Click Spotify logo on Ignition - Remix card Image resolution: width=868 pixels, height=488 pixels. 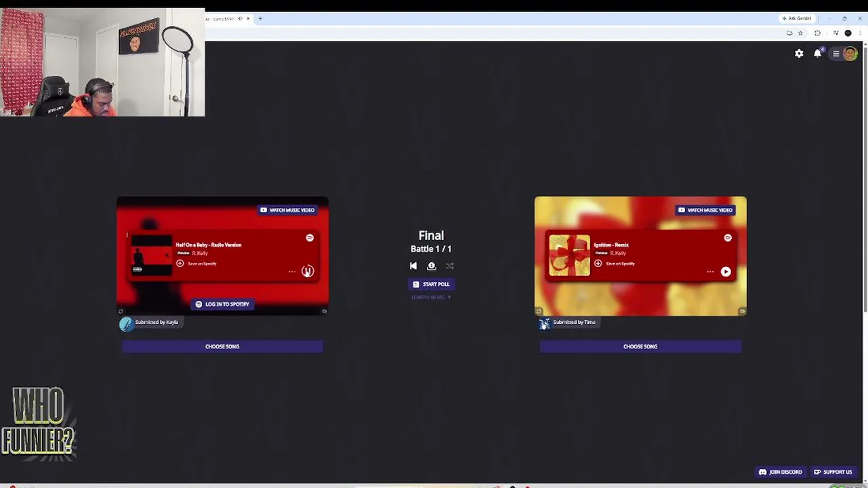[728, 238]
